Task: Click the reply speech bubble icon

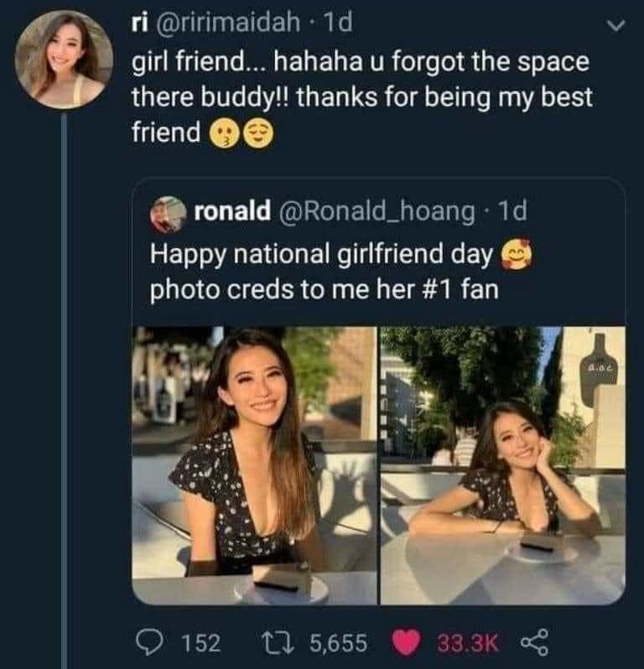Action: tap(152, 641)
